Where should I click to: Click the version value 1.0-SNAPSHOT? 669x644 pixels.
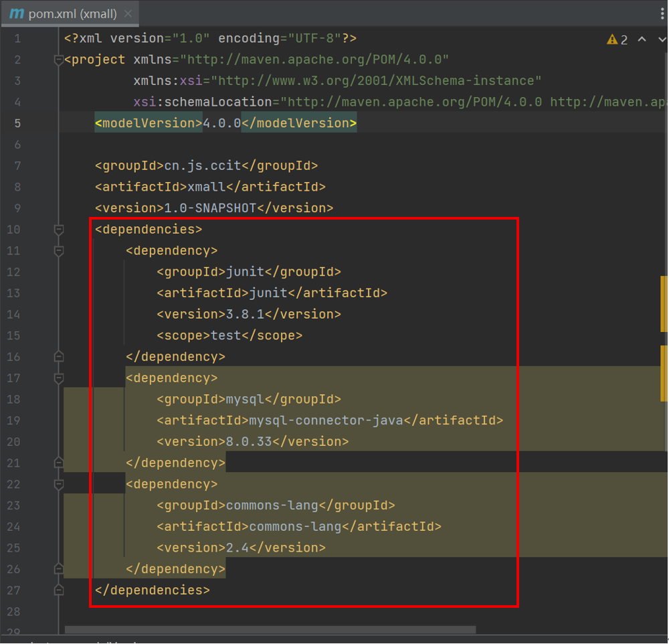tap(210, 208)
